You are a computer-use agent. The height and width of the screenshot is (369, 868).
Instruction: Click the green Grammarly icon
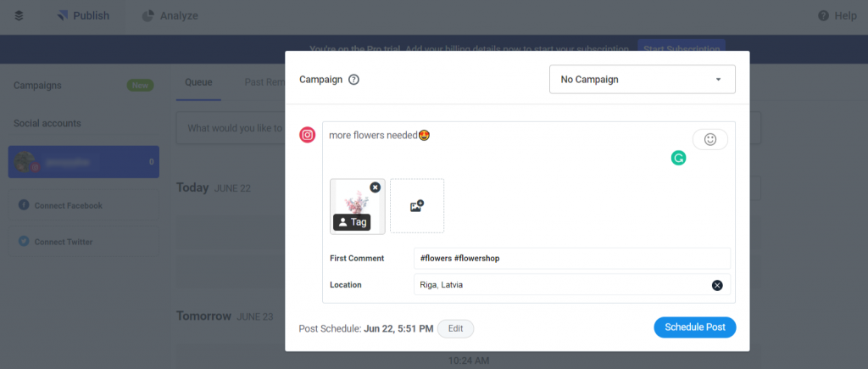pyautogui.click(x=678, y=158)
